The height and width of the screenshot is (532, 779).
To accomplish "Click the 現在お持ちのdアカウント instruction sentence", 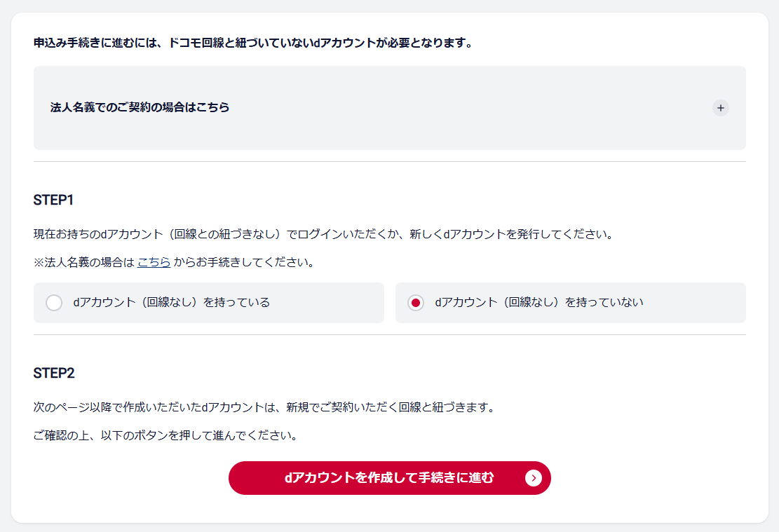I will 323,234.
